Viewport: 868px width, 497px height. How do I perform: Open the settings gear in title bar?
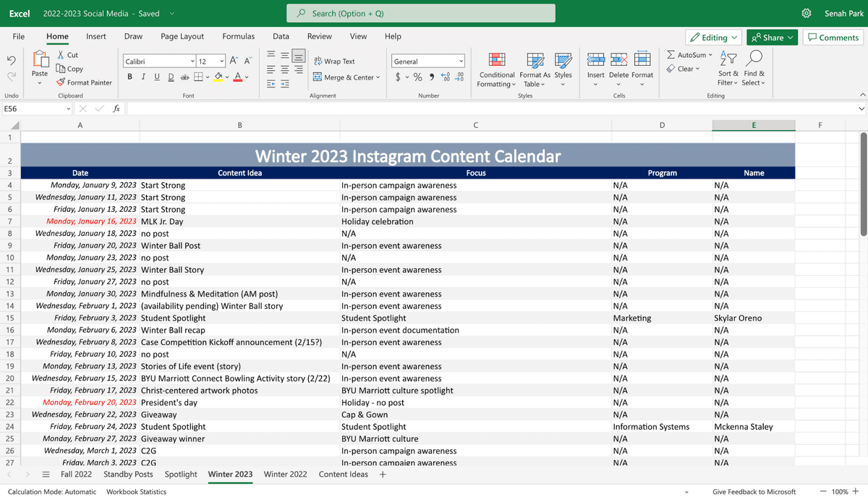807,14
